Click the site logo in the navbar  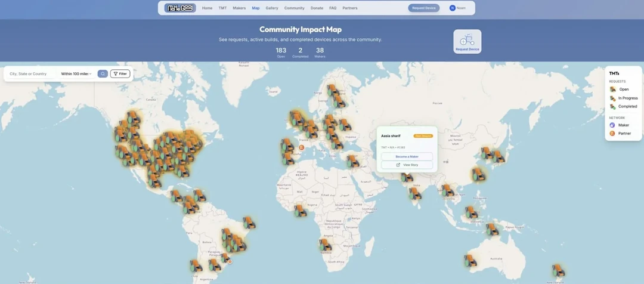click(179, 8)
